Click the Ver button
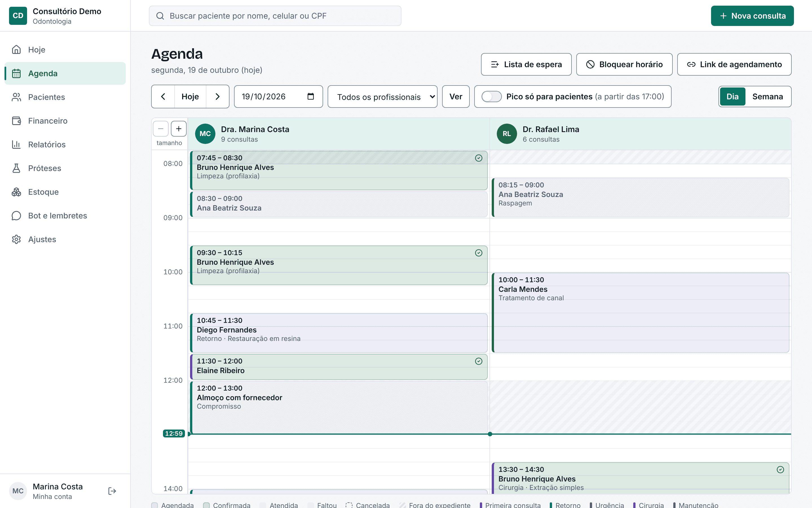 pos(456,97)
